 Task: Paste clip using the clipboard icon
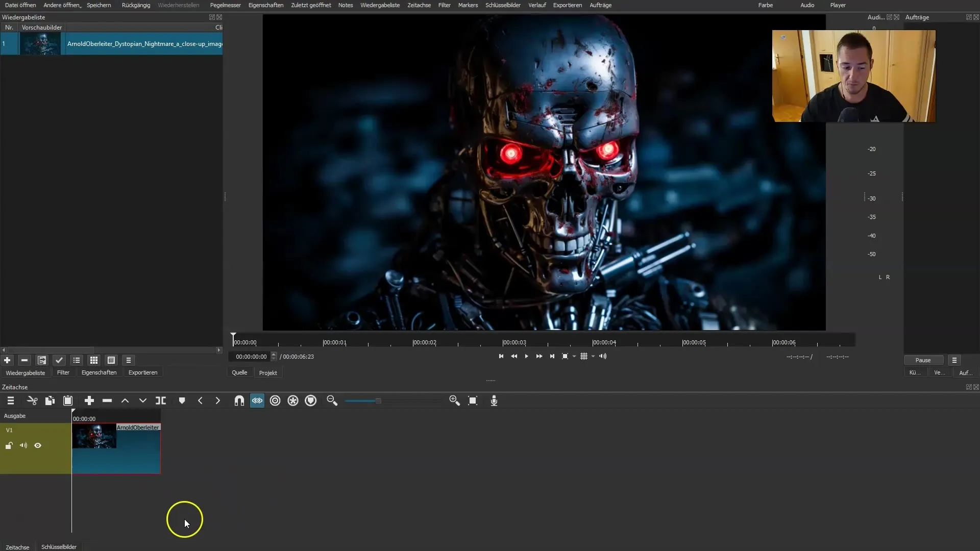click(68, 401)
